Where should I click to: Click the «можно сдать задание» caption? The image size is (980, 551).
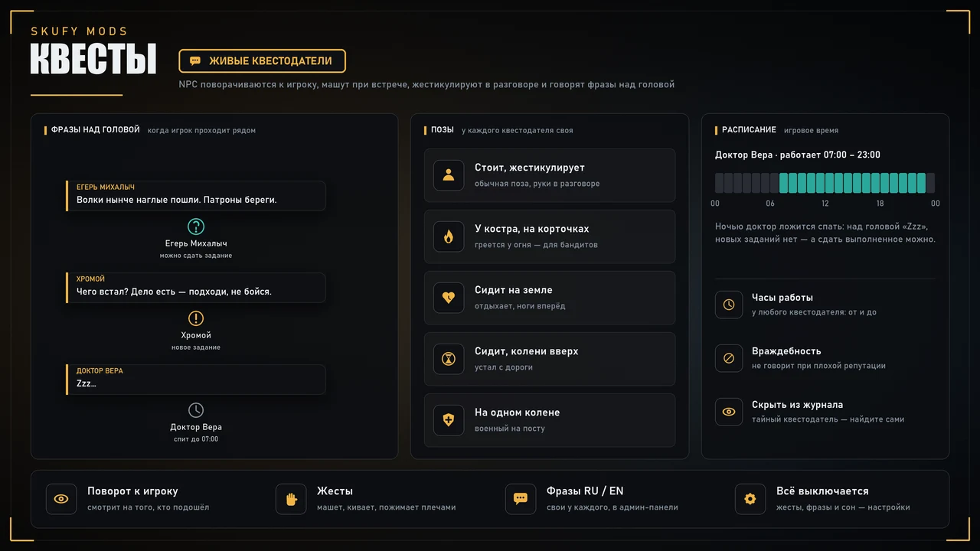[196, 256]
